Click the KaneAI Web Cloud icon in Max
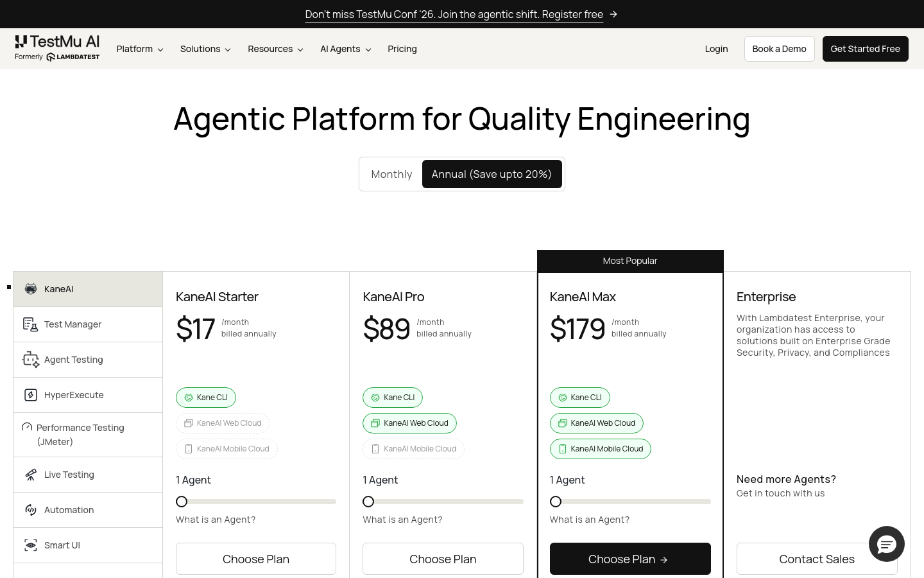924x578 pixels. tap(563, 423)
